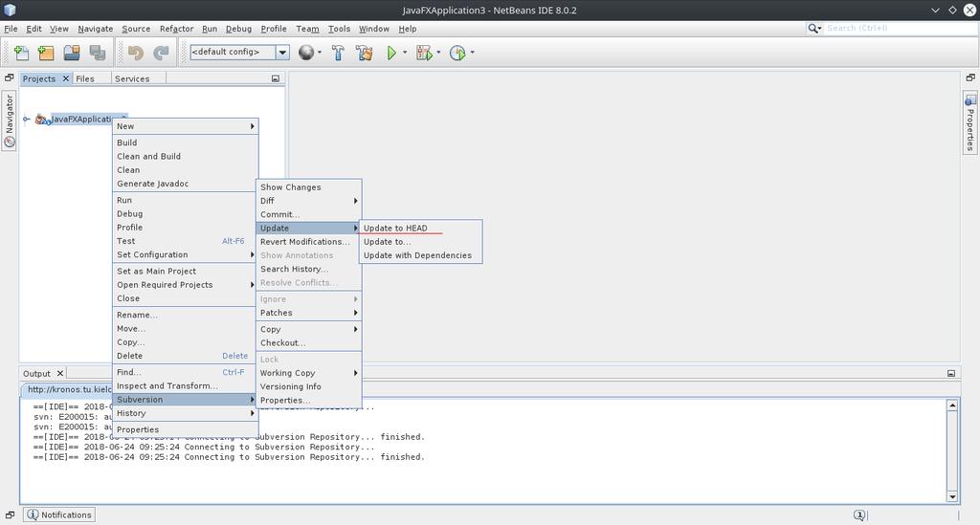This screenshot has width=980, height=525.
Task: Select Show Changes in Subversion menu
Action: click(309, 187)
